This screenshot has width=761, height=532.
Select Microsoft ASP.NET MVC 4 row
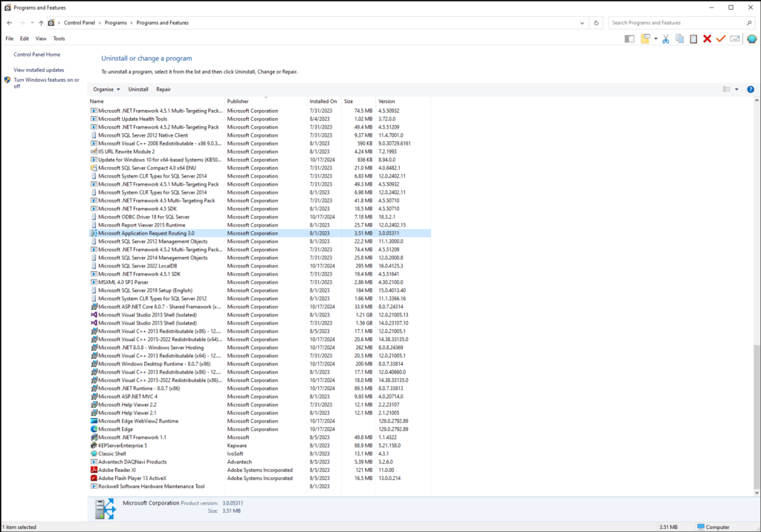click(259, 397)
